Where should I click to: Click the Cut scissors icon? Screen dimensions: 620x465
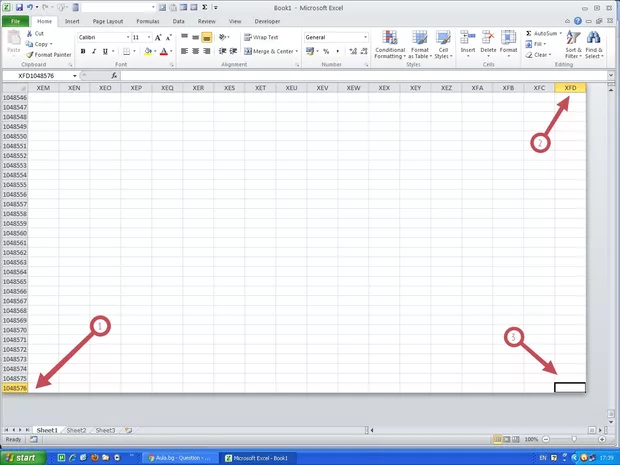tap(30, 34)
